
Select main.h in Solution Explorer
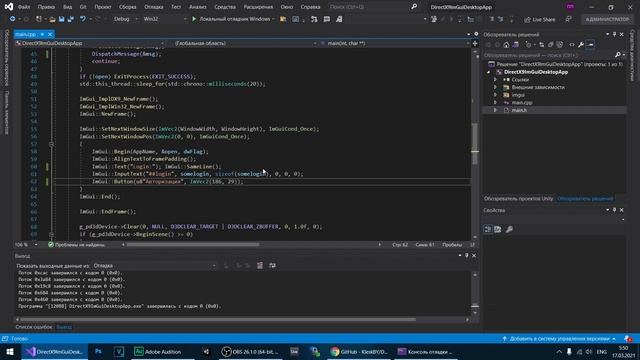click(x=519, y=110)
